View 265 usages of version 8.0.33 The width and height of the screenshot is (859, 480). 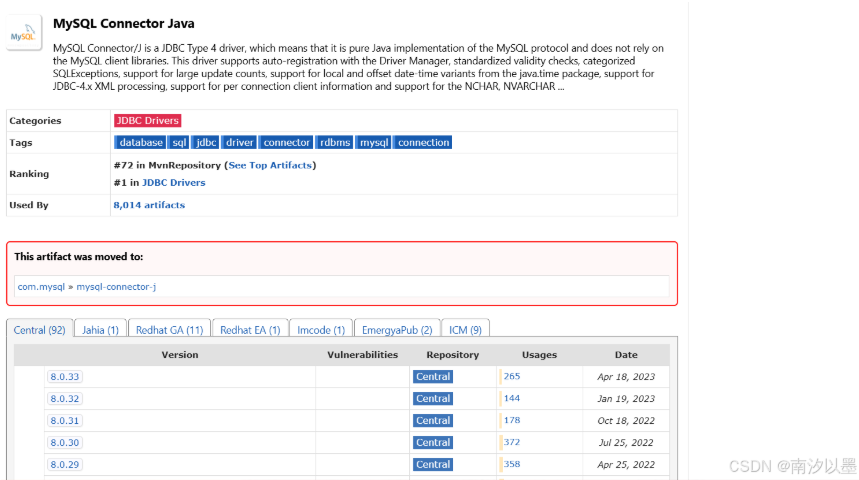pyautogui.click(x=512, y=376)
